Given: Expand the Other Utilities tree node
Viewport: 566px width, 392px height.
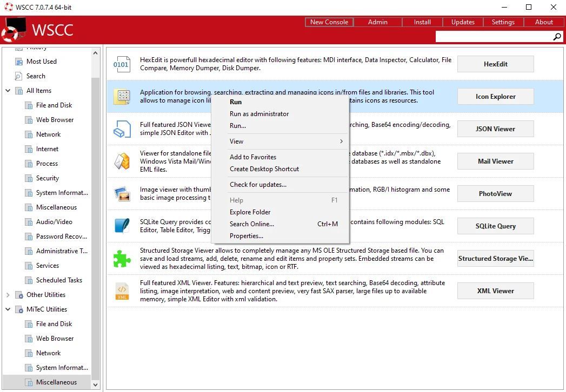Looking at the screenshot, I should coord(8,295).
